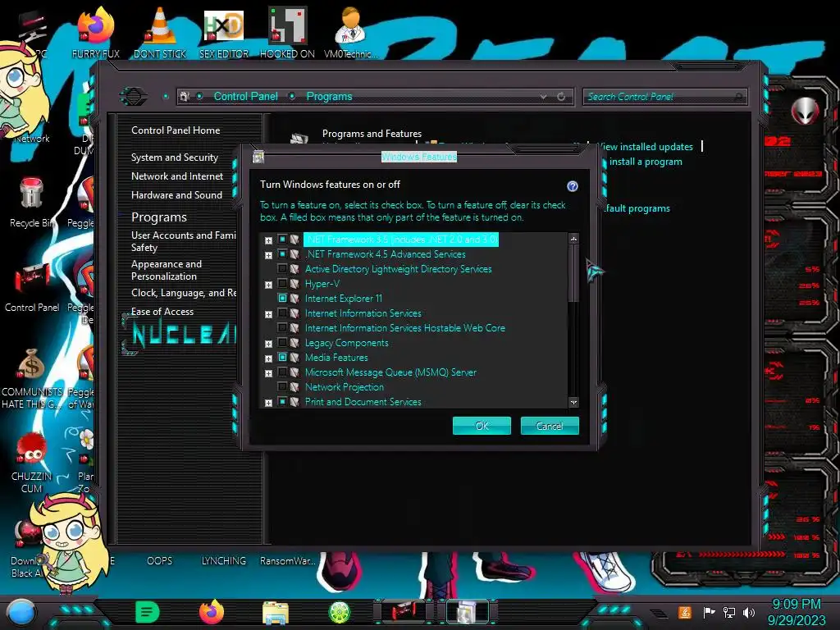Open the green notes app on taskbar
Screen dimensions: 840x630
148,612
